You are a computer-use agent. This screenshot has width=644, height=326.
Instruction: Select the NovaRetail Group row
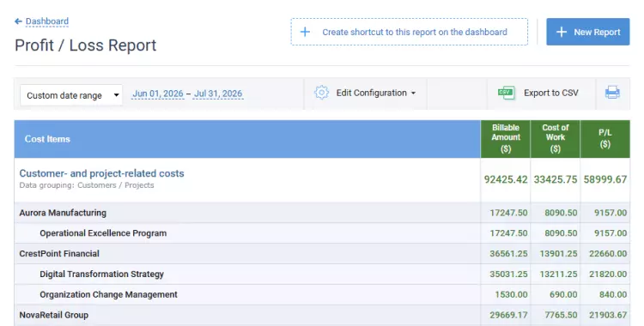point(322,316)
